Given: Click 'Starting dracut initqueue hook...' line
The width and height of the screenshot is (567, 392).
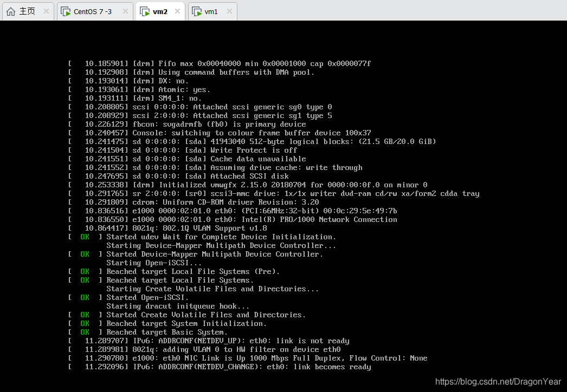Looking at the screenshot, I should click(x=178, y=306).
